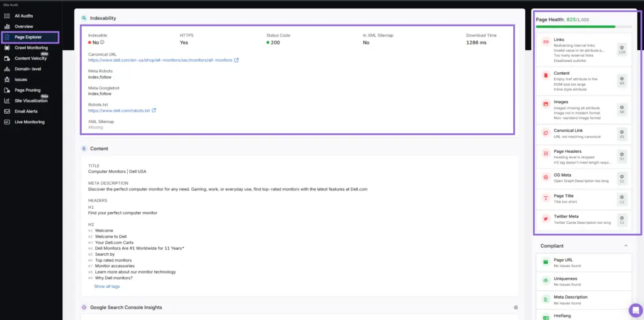Click the Live Monitoring pulse icon
The height and width of the screenshot is (320, 644).
click(x=6, y=122)
